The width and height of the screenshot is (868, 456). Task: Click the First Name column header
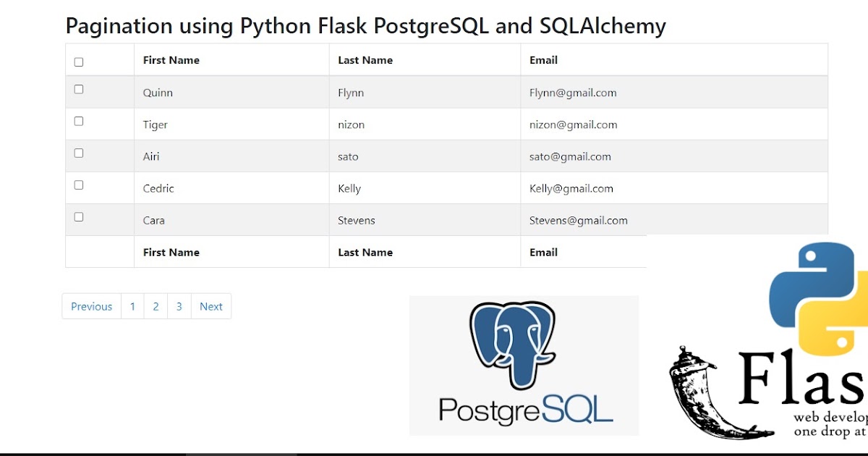point(171,60)
